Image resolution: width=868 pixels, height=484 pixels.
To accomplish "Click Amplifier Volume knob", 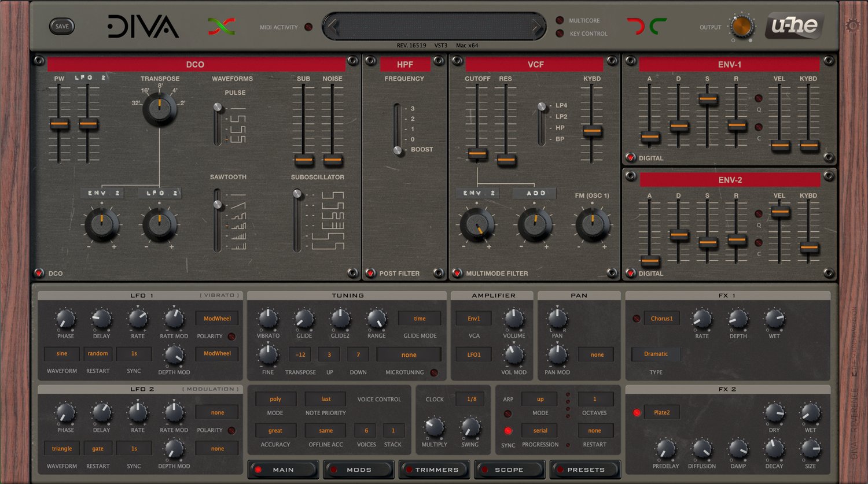I will pyautogui.click(x=514, y=319).
